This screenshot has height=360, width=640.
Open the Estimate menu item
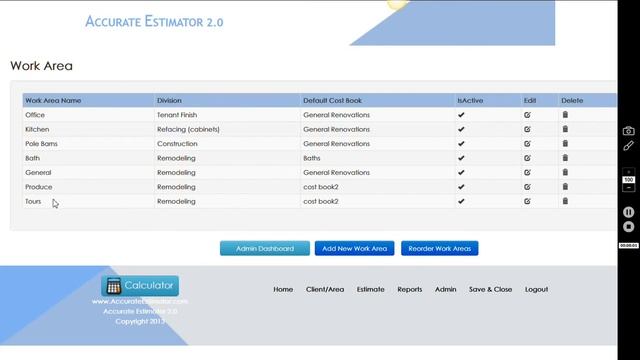[371, 289]
